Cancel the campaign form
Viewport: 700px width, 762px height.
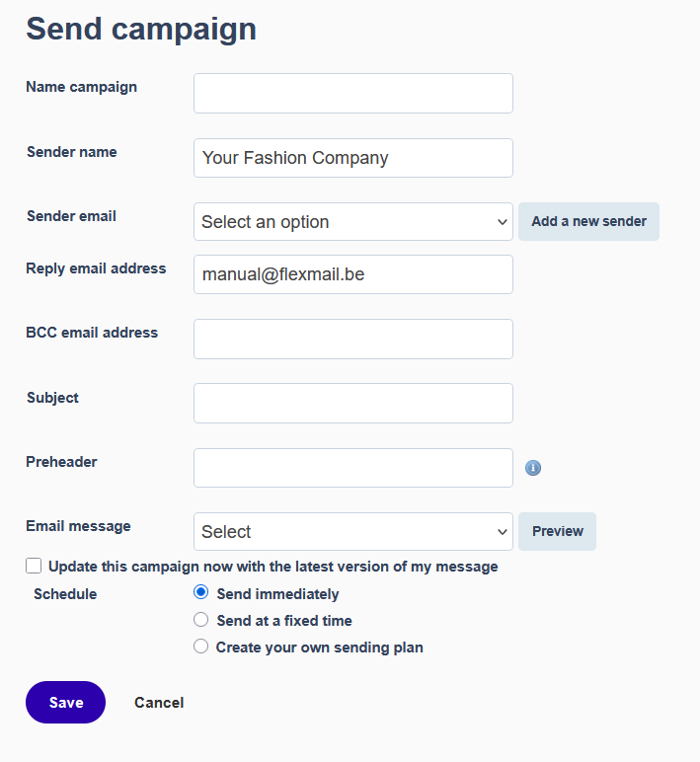pos(159,703)
